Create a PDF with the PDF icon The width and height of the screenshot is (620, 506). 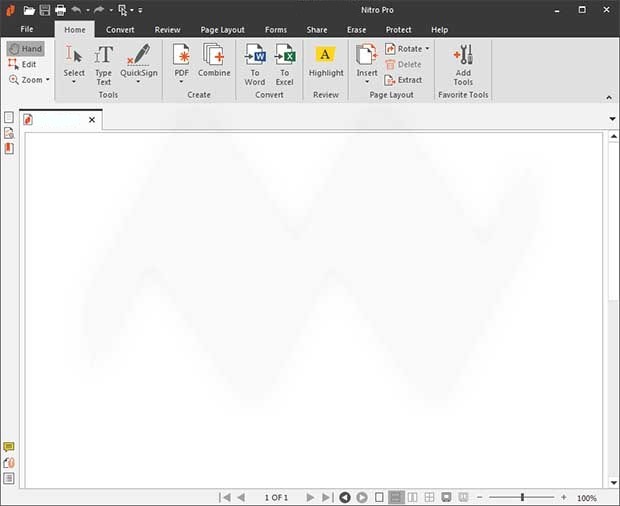coord(181,55)
